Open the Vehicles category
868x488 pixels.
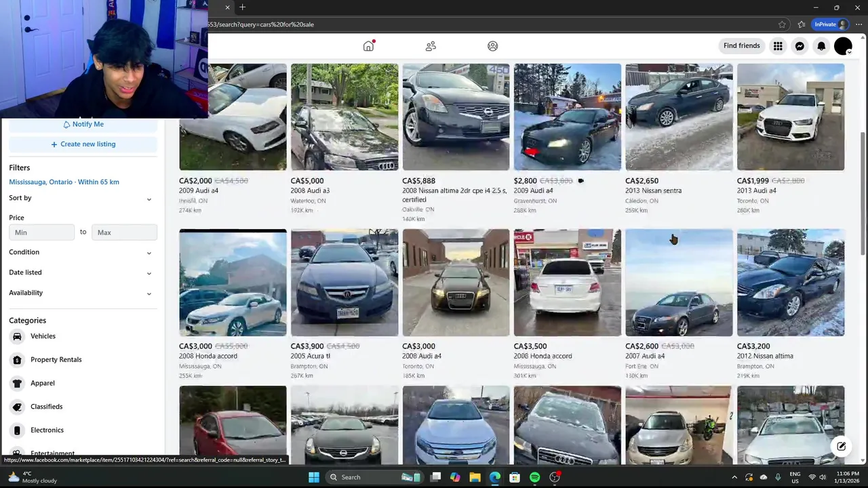(43, 336)
